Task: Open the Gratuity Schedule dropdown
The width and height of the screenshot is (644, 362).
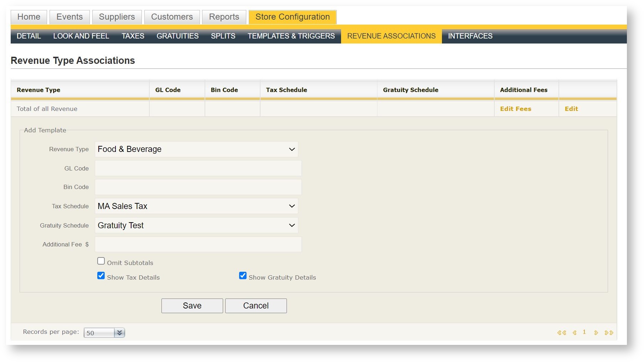Action: tap(196, 225)
